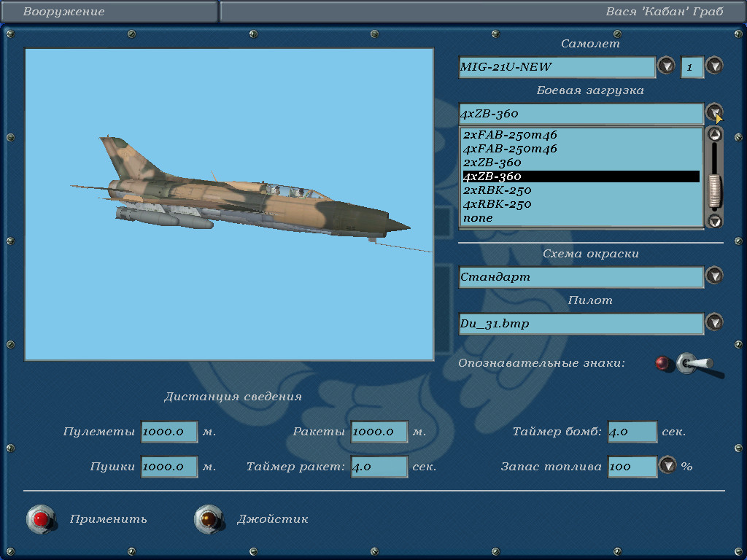Screen dimensions: 747x560
Task: Click the MIG-21U-NEW aircraft field
Action: [557, 66]
